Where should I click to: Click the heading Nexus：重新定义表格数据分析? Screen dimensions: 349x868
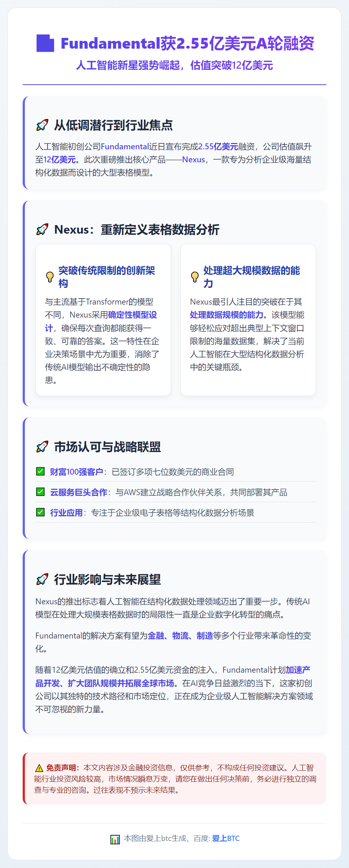click(137, 230)
